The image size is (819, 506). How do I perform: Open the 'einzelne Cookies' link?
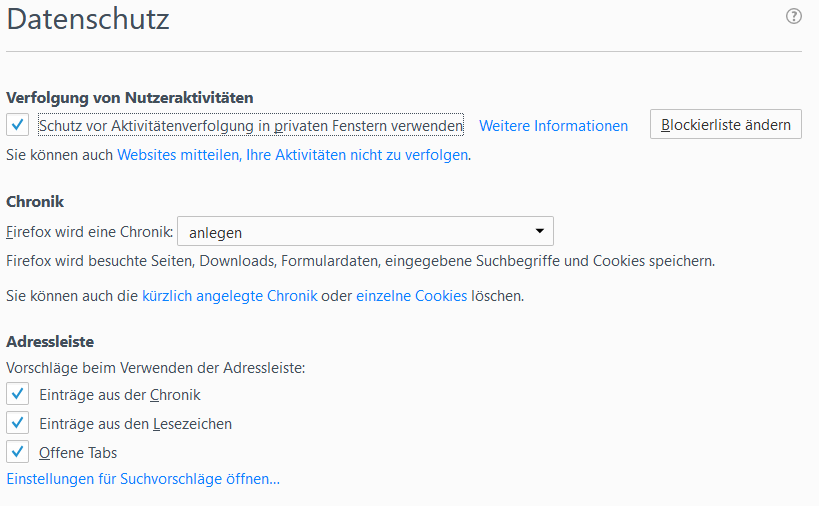click(411, 296)
